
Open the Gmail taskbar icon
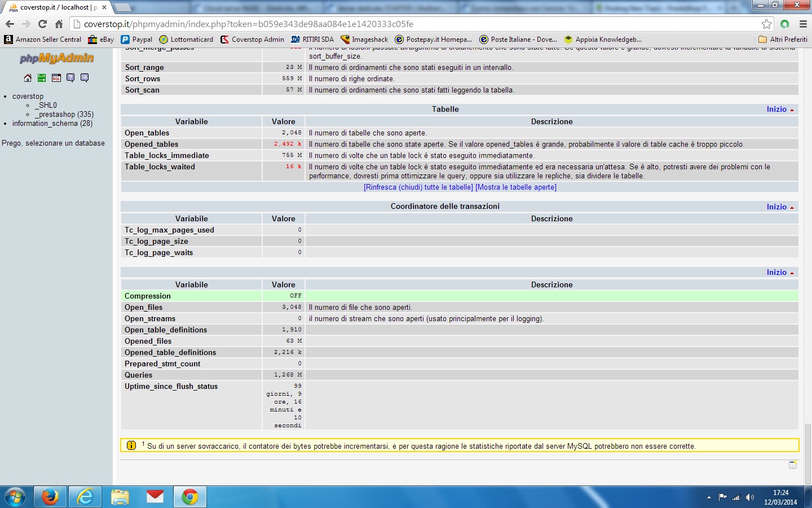(155, 497)
